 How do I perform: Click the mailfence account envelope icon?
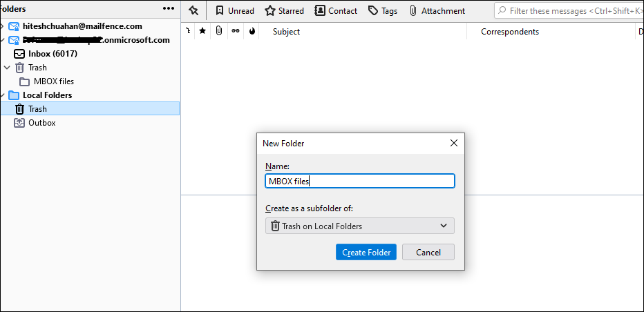click(14, 27)
